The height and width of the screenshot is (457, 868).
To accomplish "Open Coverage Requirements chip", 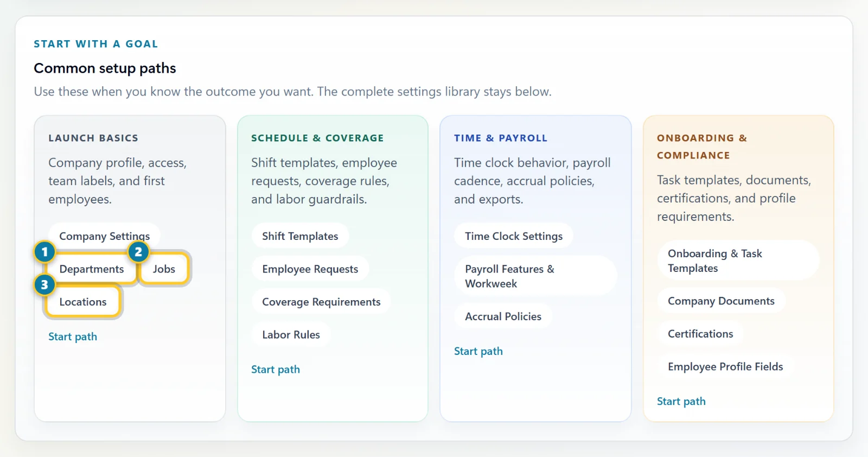I will (x=321, y=302).
